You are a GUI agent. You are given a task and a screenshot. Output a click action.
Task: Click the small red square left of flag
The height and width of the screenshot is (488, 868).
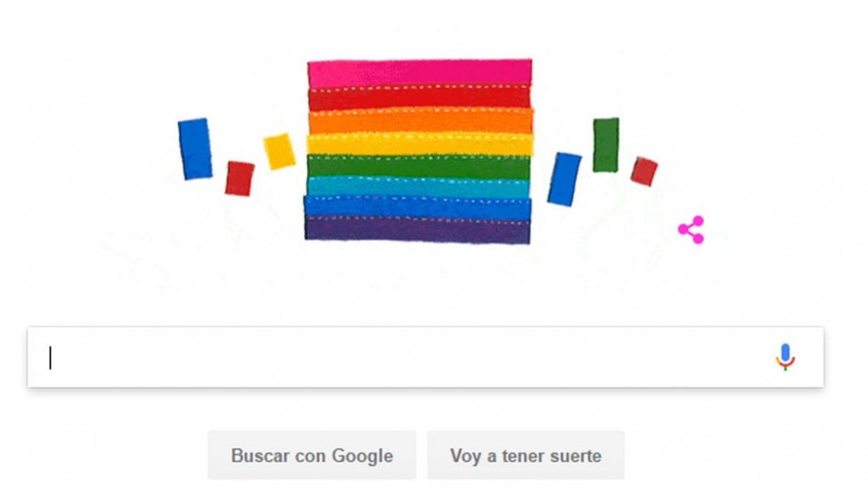[240, 178]
